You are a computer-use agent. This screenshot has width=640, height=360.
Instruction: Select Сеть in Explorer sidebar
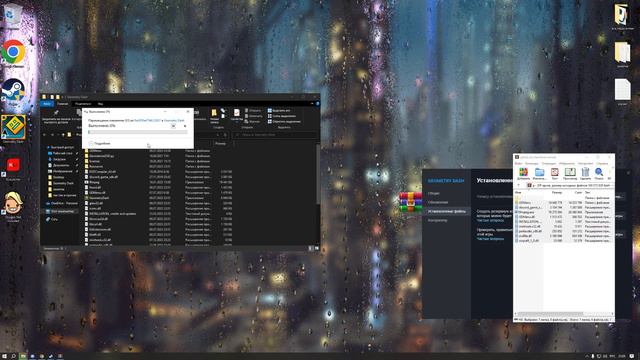pyautogui.click(x=54, y=219)
